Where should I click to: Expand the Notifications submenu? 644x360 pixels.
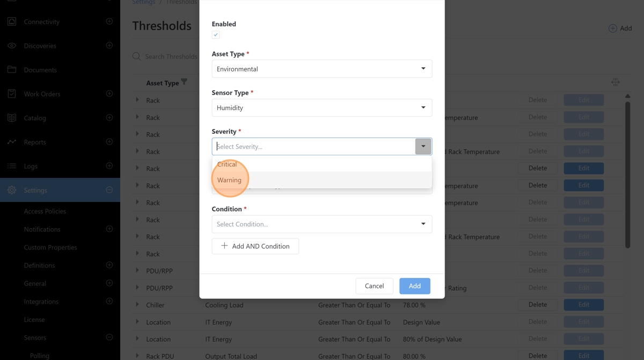pyautogui.click(x=109, y=229)
